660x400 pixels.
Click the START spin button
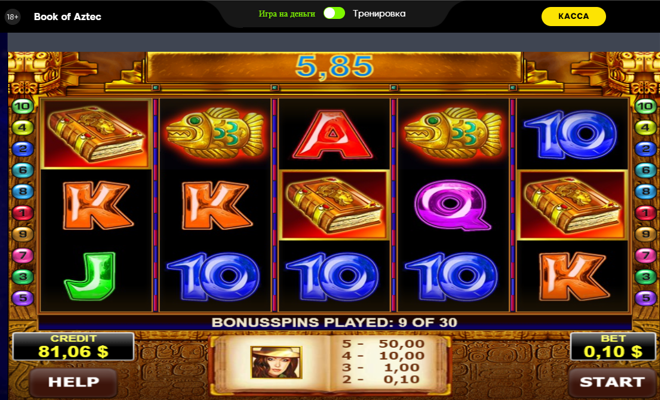point(612,382)
